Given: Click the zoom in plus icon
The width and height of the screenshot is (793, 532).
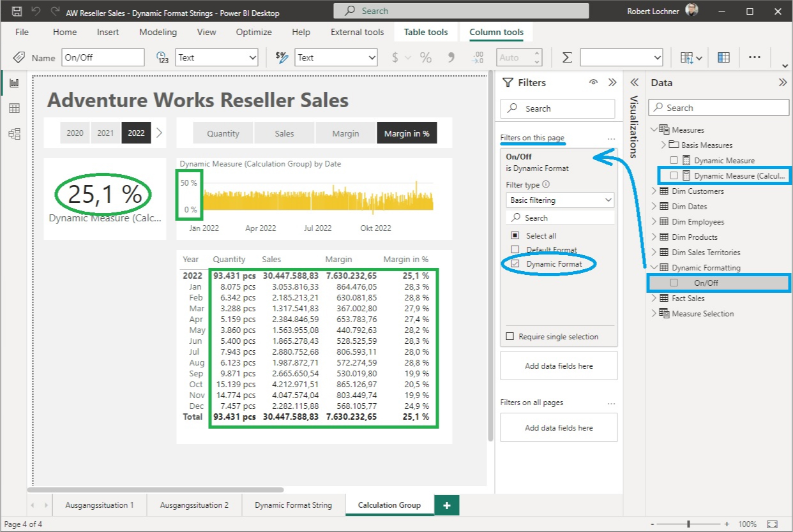Looking at the screenshot, I should coord(727,524).
